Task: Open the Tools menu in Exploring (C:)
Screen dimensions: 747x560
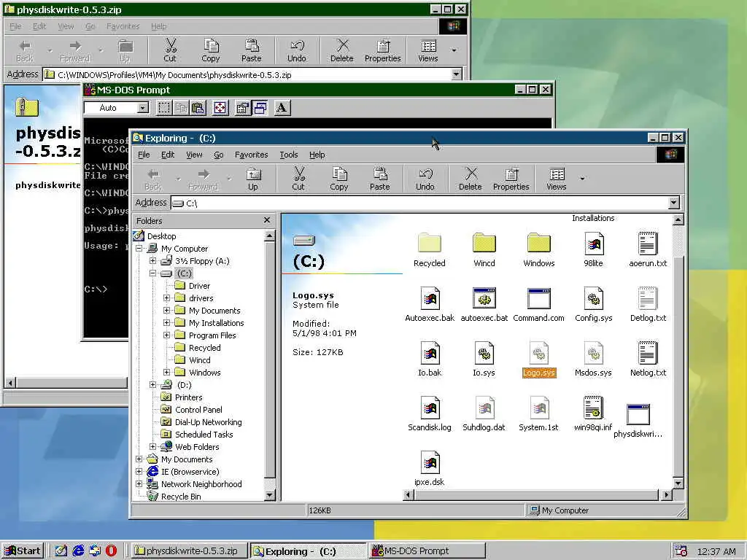Action: coord(289,155)
